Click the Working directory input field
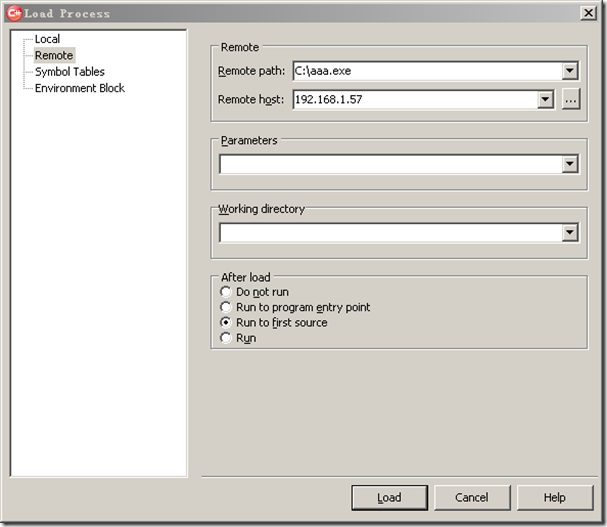Screen dimensions: 607x527 391,233
